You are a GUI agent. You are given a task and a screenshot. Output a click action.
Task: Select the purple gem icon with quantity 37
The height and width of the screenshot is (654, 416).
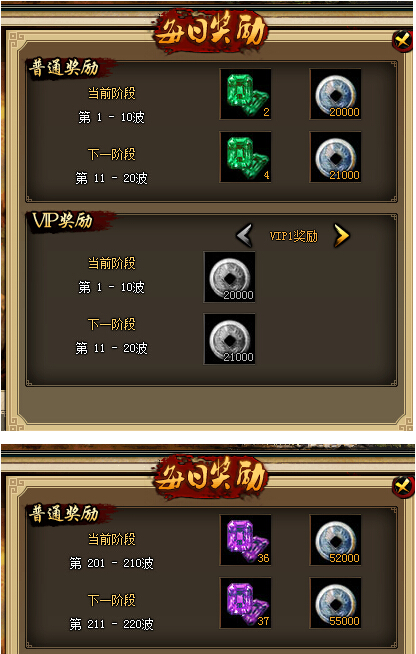coord(245,603)
